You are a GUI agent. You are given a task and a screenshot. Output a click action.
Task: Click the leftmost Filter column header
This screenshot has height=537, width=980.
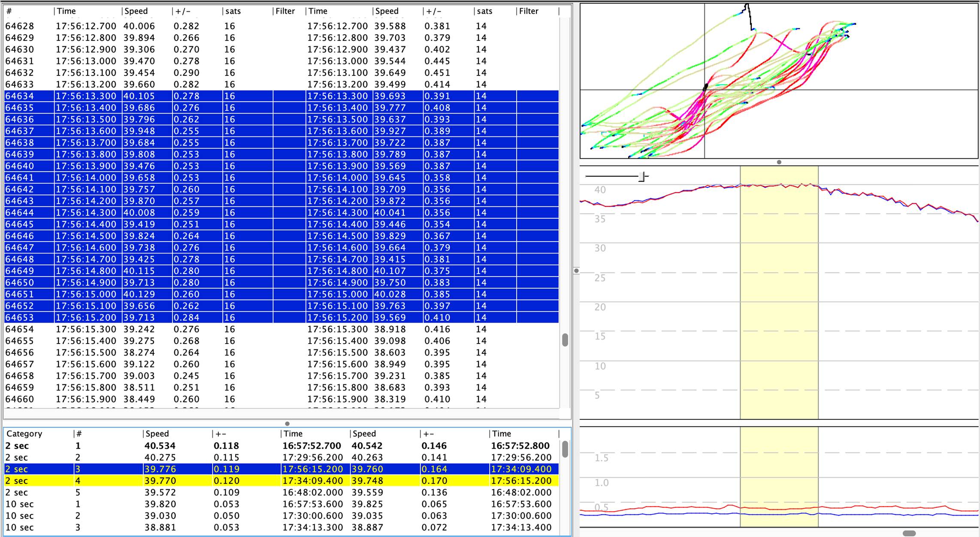point(285,11)
